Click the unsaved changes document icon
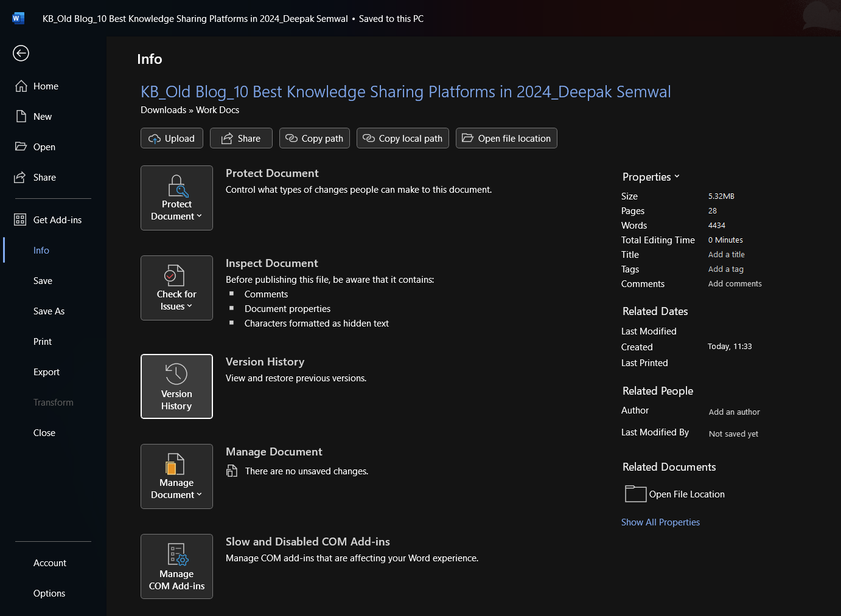 point(232,471)
